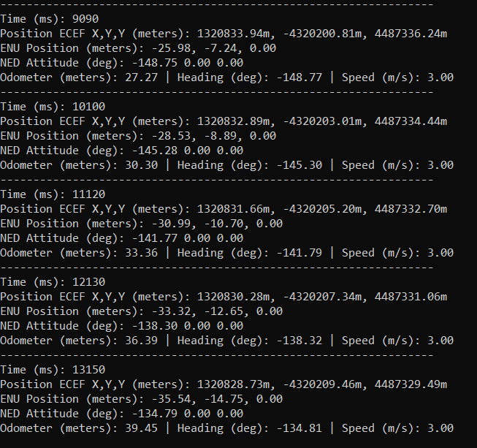Click Heading value -134.81
The image size is (477, 448).
pos(299,428)
